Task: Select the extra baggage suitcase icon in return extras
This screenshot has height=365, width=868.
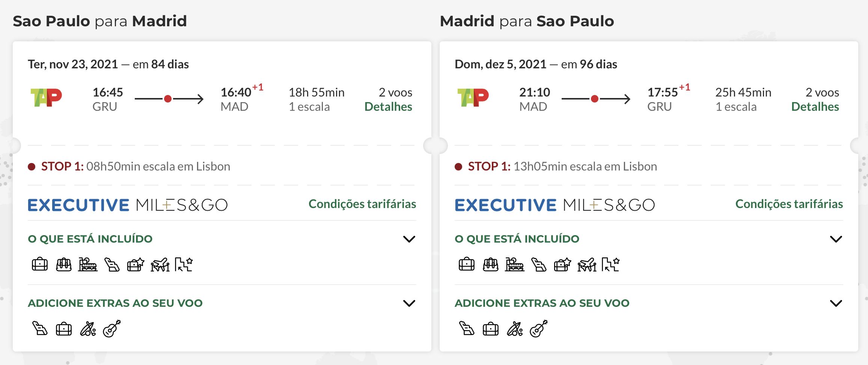Action: pyautogui.click(x=491, y=329)
